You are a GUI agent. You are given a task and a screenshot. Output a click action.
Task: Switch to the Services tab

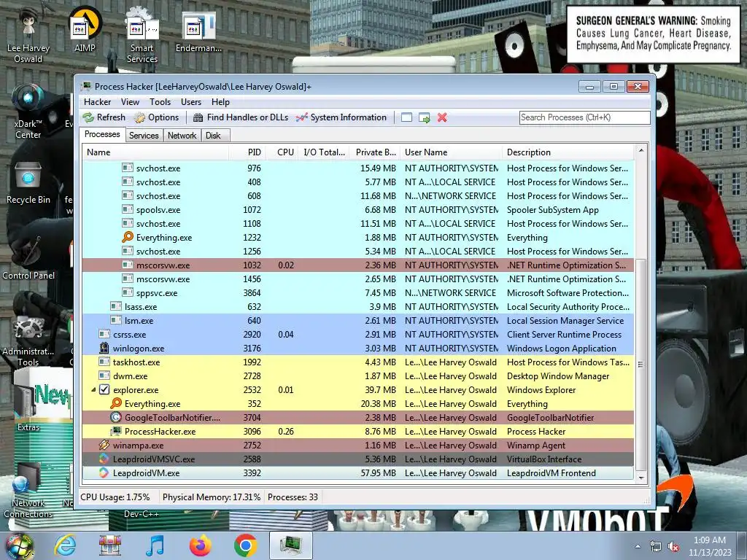[144, 136]
